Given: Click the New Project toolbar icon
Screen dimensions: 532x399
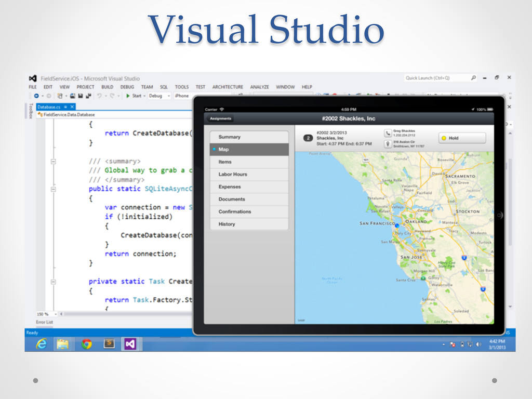Looking at the screenshot, I should coord(60,96).
